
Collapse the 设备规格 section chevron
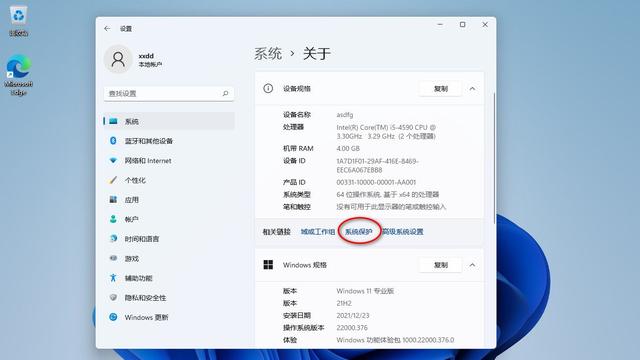tap(472, 89)
